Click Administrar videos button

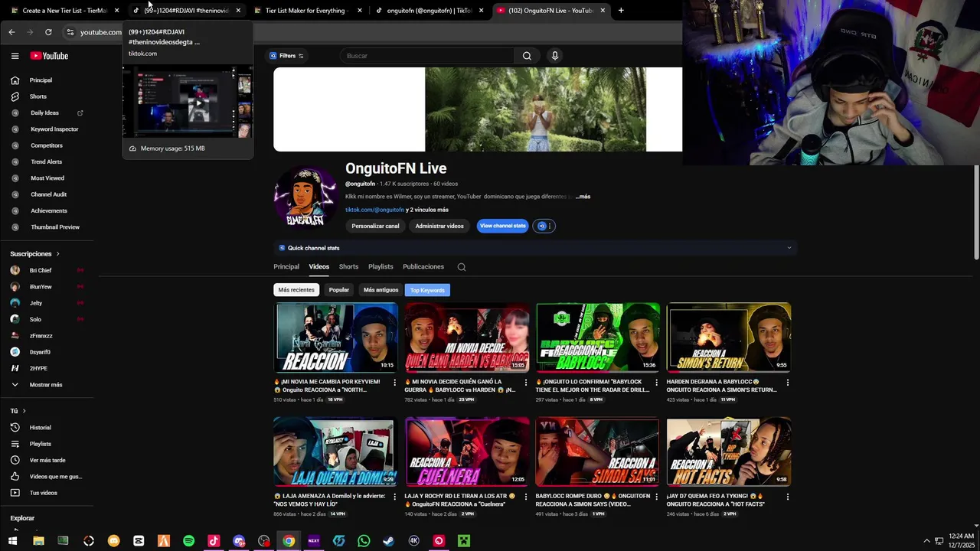(439, 226)
